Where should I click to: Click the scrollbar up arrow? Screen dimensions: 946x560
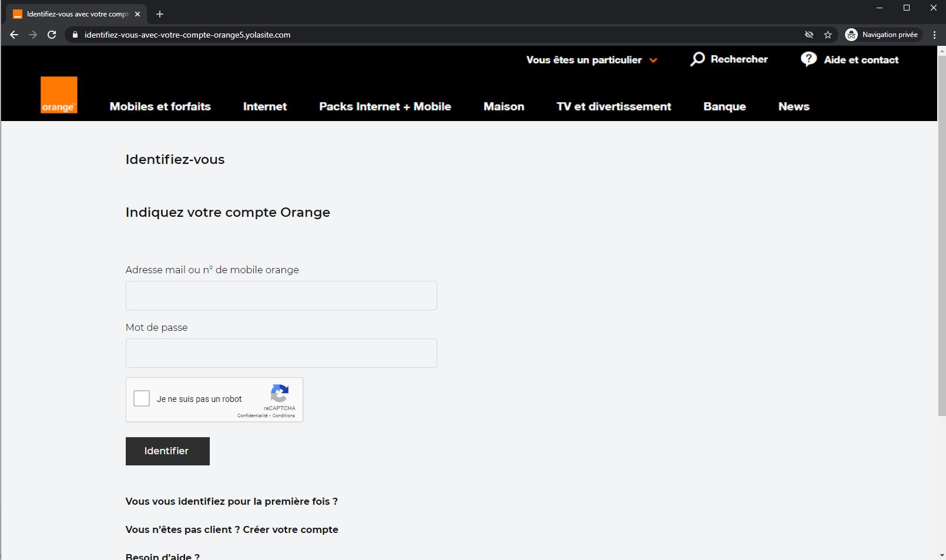coord(941,51)
